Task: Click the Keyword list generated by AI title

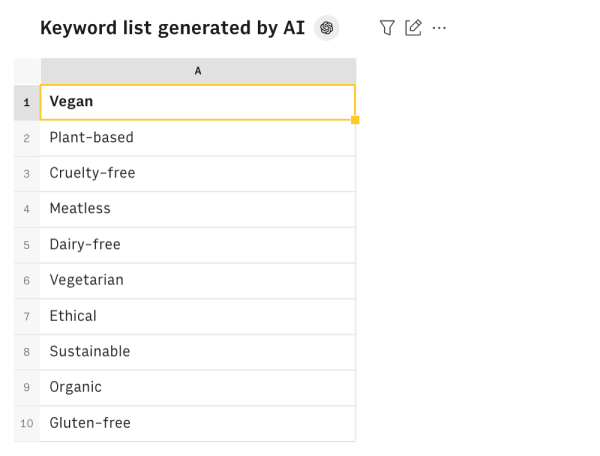Action: pyautogui.click(x=172, y=28)
